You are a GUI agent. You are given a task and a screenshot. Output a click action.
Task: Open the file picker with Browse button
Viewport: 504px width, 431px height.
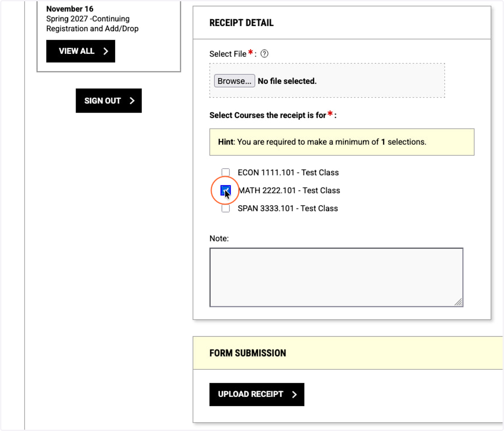pos(234,81)
